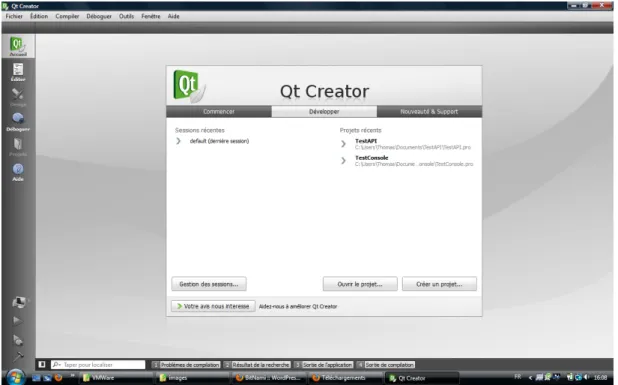Click Qt Creator title bar icon
The width and height of the screenshot is (618, 385).
pos(6,6)
